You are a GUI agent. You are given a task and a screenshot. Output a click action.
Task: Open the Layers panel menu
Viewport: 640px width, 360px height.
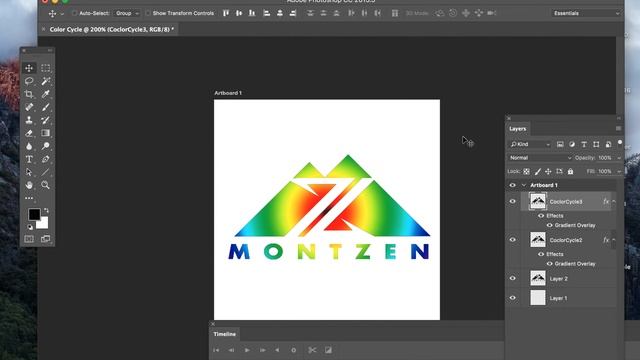618,129
